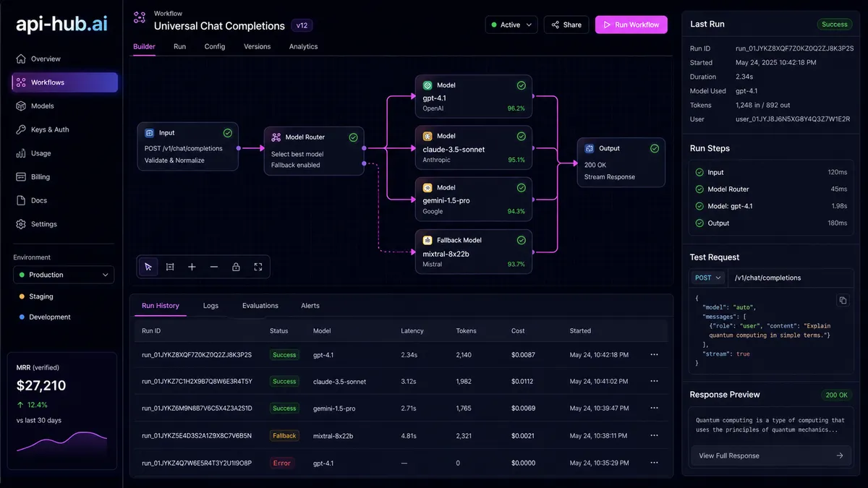The image size is (868, 488).
Task: Open row menu for mixtral-8x22b run
Action: click(x=654, y=435)
